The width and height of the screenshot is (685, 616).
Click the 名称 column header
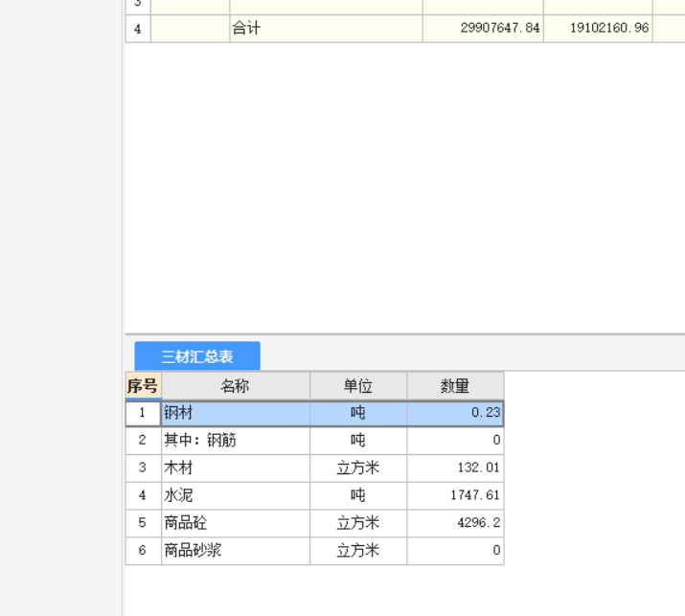[236, 386]
